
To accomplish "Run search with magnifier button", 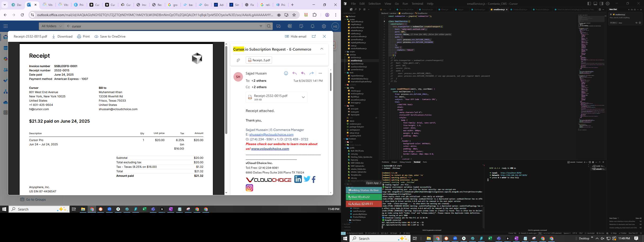I will [x=269, y=26].
